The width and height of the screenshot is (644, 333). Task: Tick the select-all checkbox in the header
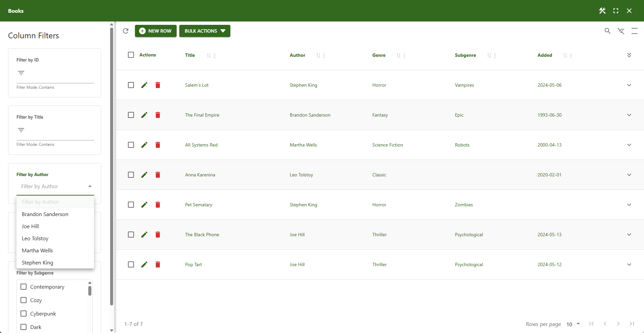coord(131,55)
